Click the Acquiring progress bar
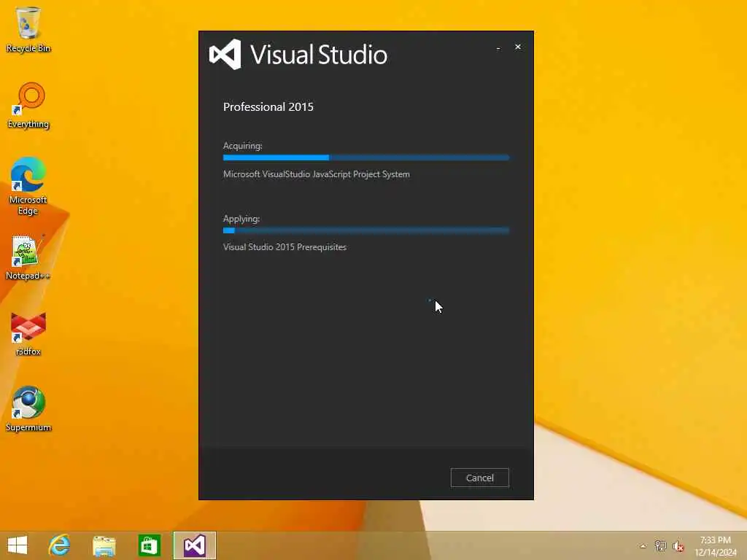This screenshot has height=560, width=747. coord(366,157)
